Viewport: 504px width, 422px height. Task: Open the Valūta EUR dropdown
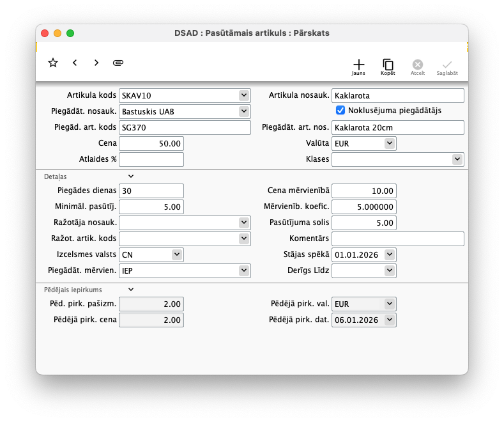[390, 144]
